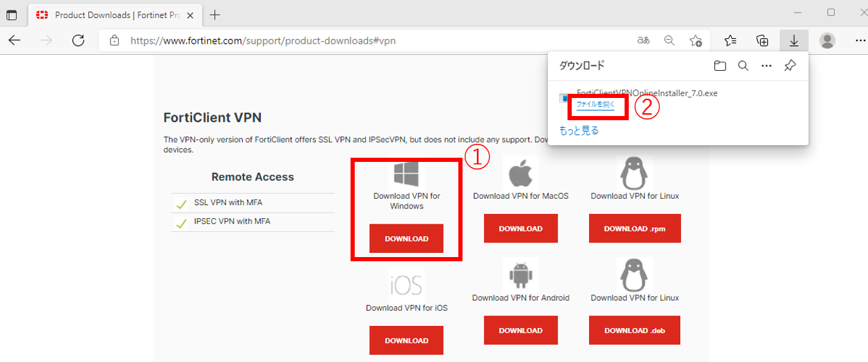Pin the downloads panel
This screenshot has width=868, height=362.
tap(789, 66)
